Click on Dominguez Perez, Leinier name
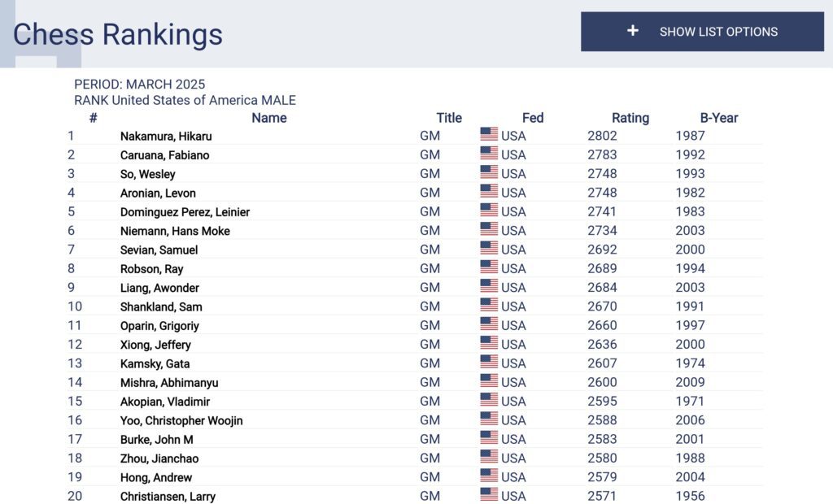 tap(185, 212)
